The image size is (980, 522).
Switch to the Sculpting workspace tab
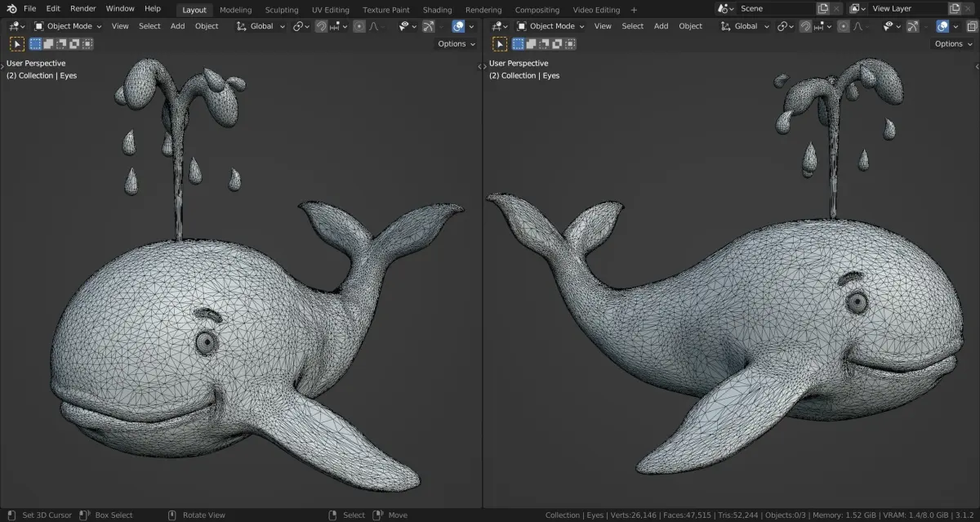pyautogui.click(x=282, y=10)
